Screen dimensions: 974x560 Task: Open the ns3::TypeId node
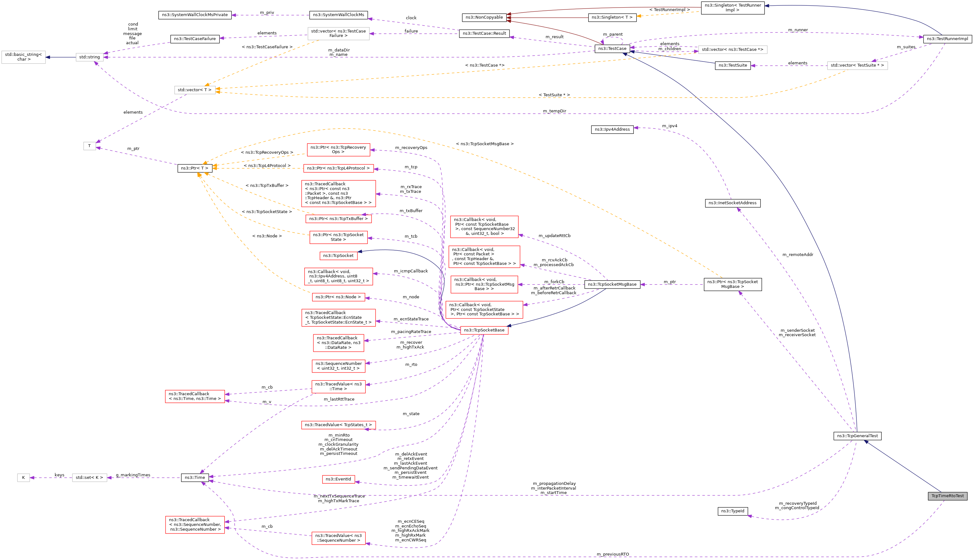pos(732,511)
